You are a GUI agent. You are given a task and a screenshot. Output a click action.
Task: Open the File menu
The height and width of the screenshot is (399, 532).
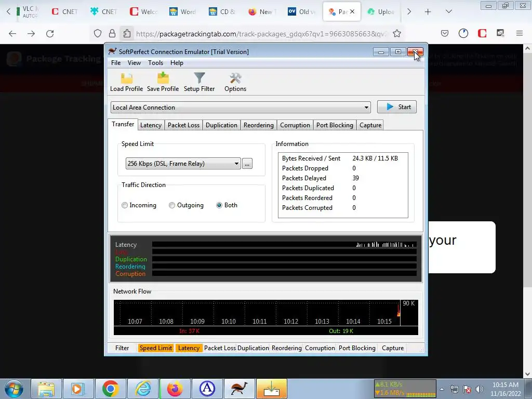pyautogui.click(x=116, y=63)
